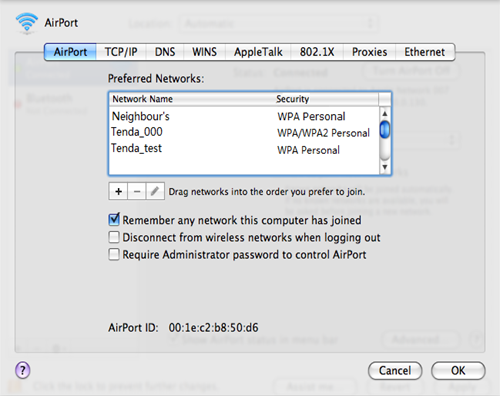500x396 pixels.
Task: Select the AirPort tab
Action: 70,52
